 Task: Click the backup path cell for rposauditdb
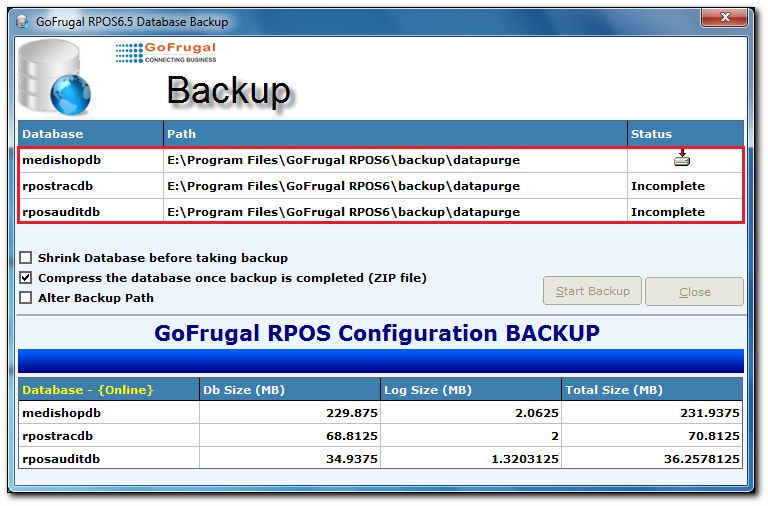click(395, 212)
